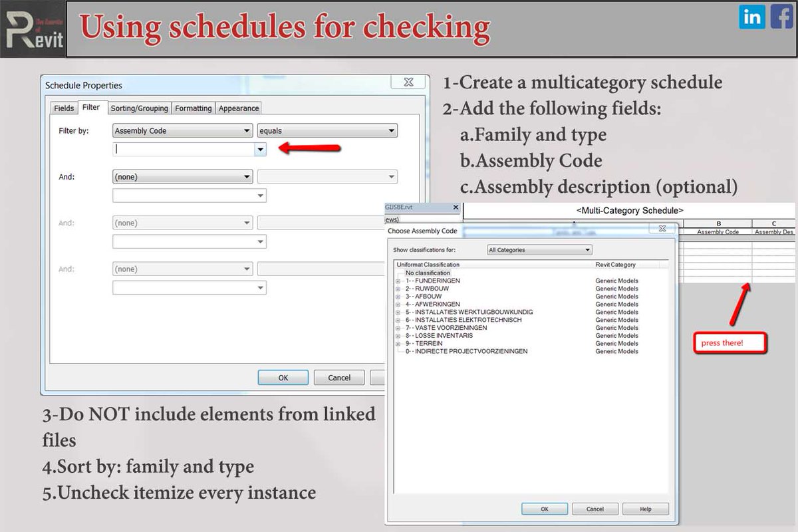Switch to the Appearance tab

(238, 108)
